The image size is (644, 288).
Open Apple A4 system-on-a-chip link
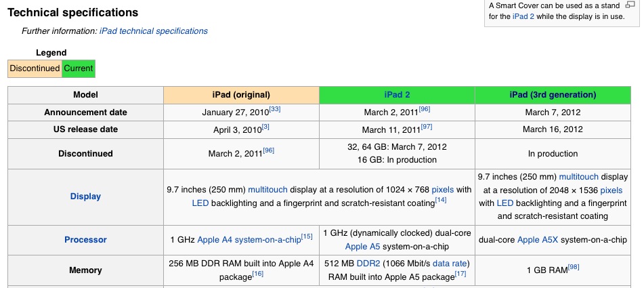click(249, 240)
